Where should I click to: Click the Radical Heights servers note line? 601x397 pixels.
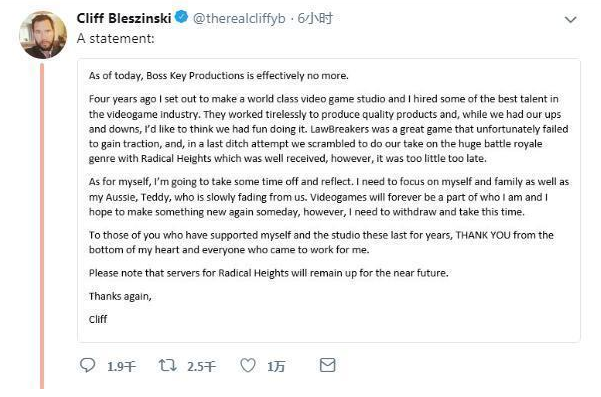point(268,273)
